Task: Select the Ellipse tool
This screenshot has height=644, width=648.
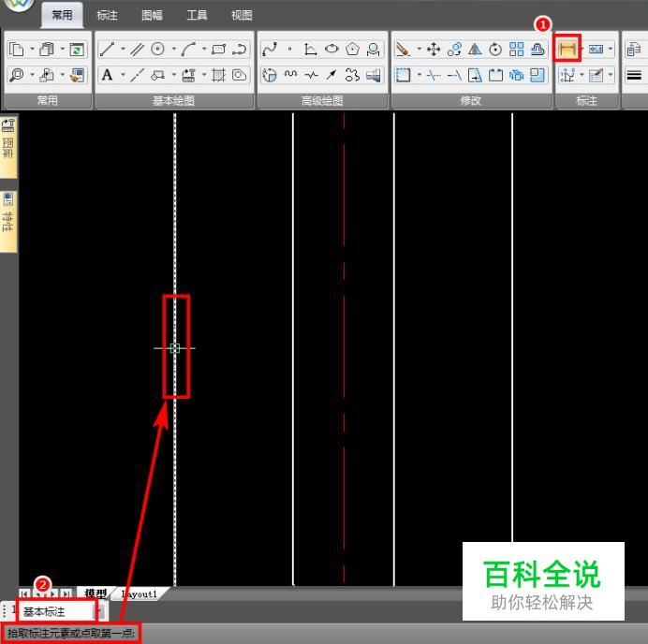Action: click(x=331, y=50)
